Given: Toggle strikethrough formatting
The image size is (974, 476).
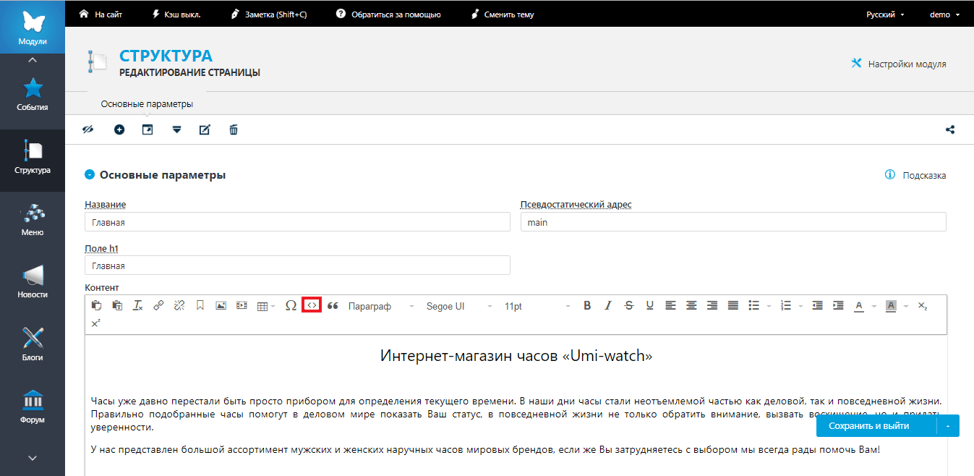Looking at the screenshot, I should coord(629,306).
